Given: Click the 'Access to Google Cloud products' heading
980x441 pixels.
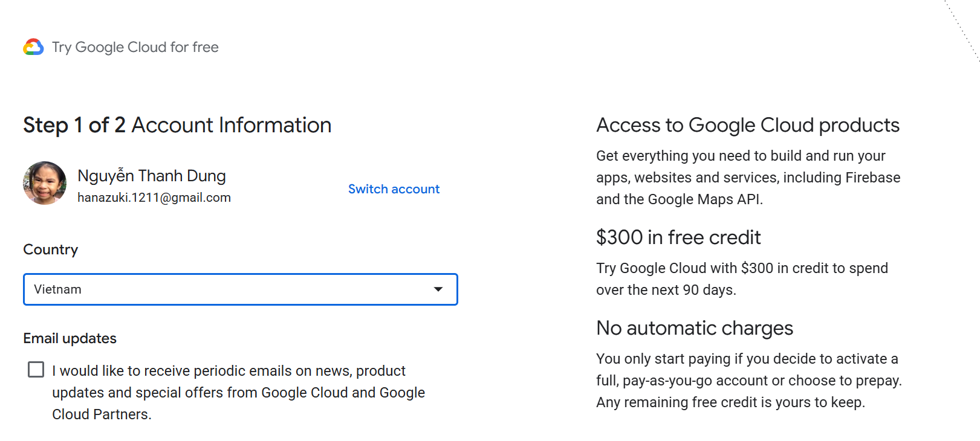Looking at the screenshot, I should point(748,125).
